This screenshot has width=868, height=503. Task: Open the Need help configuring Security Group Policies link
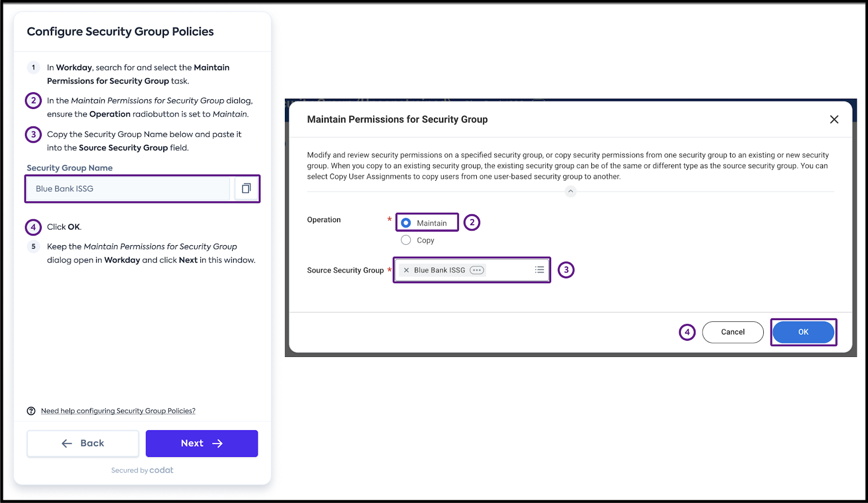pyautogui.click(x=118, y=411)
